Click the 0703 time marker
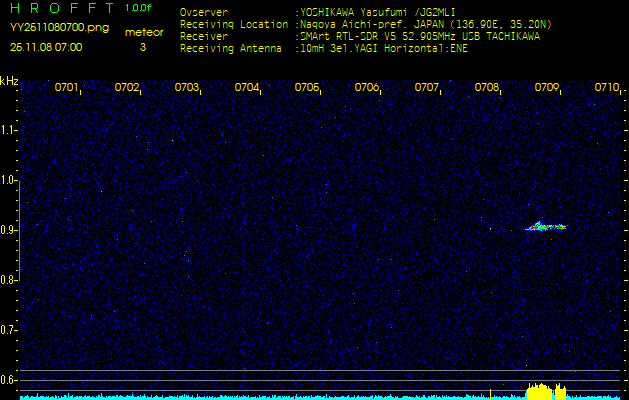Screen dimensions: 629x400 pyautogui.click(x=187, y=87)
